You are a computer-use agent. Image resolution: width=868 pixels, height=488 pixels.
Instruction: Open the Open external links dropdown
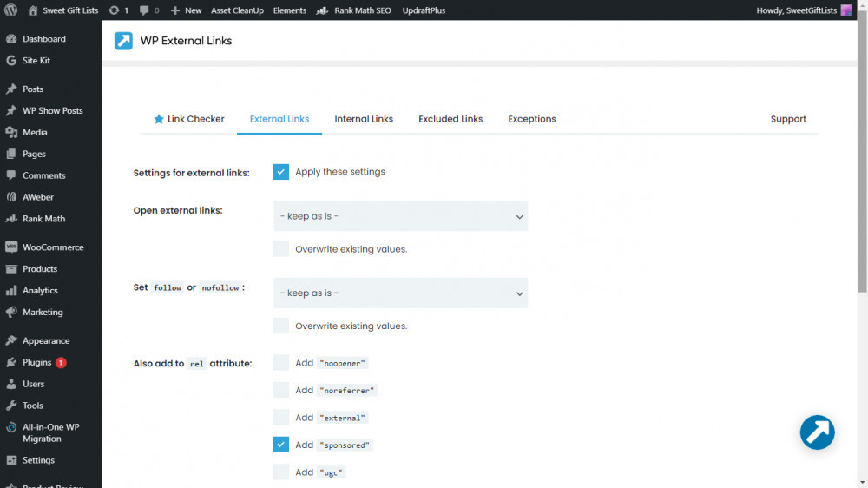(400, 216)
